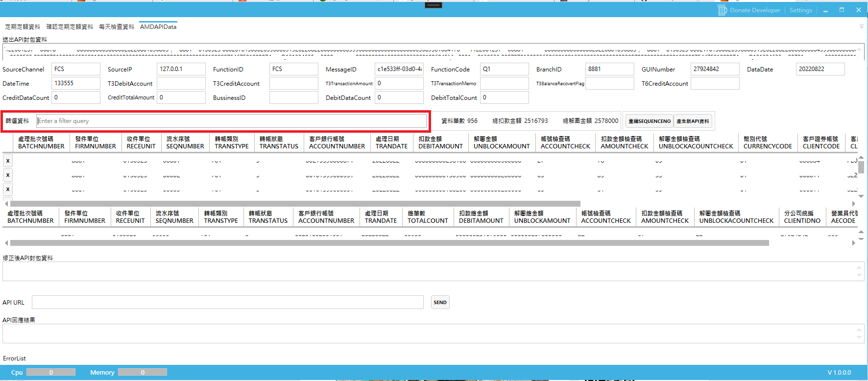Select the AMDAPIData tab
Screen dimensions: 868x381
point(158,27)
